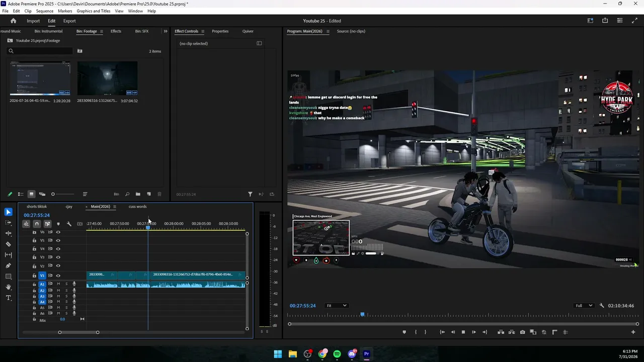Expand the hidden panel tabs overflow
Screen dimensions: 644x362
(x=166, y=31)
